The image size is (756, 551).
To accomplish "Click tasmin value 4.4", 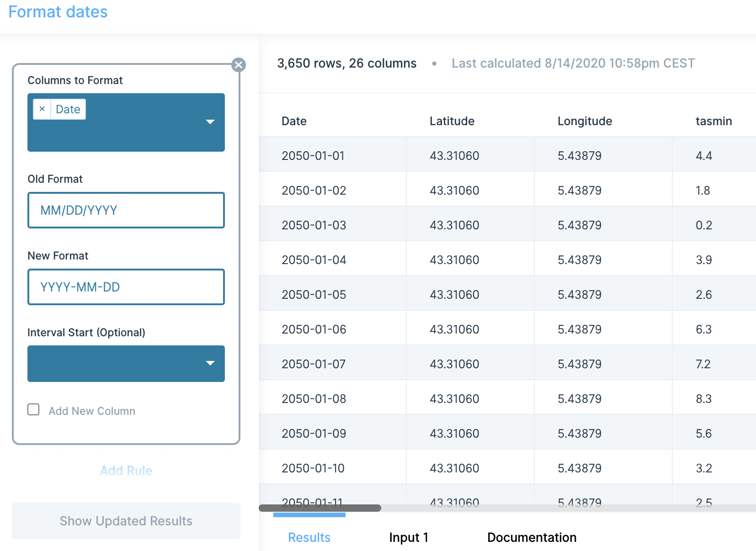I will pos(704,156).
